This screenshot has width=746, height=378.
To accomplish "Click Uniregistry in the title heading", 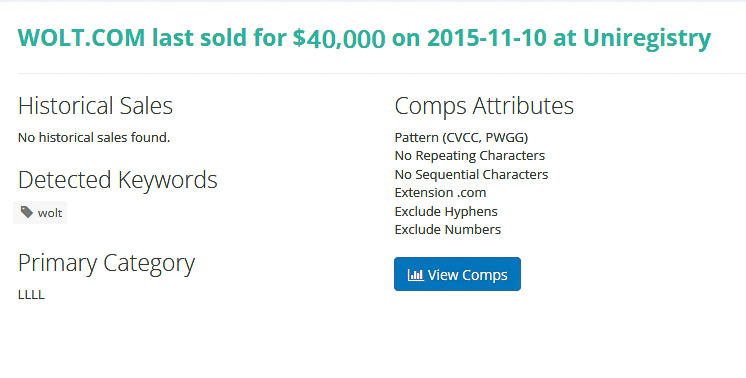I will (x=647, y=39).
